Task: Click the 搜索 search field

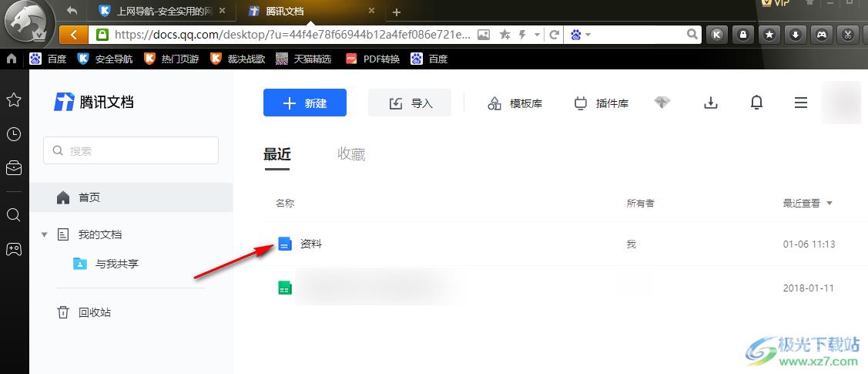Action: 131,150
